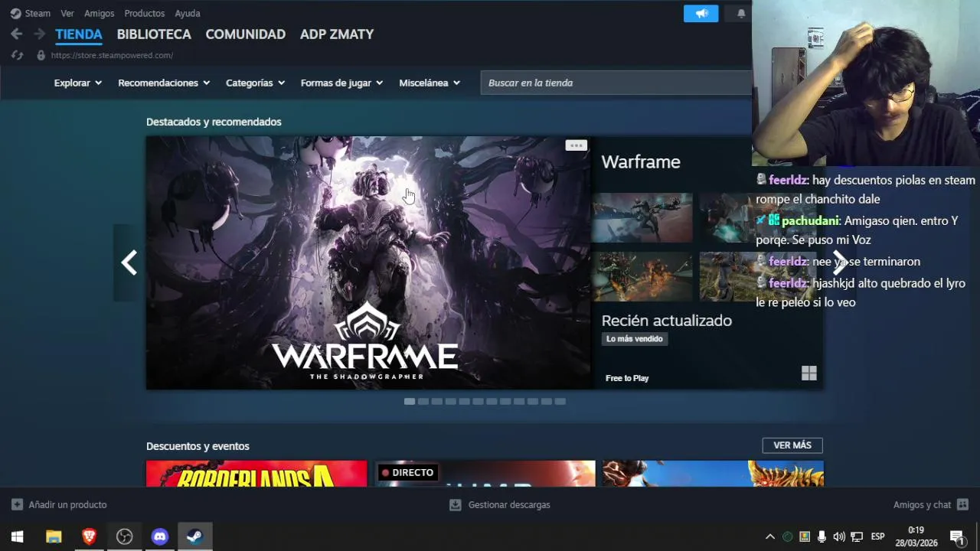The width and height of the screenshot is (980, 551).
Task: Open the network tray icon
Action: tap(857, 536)
